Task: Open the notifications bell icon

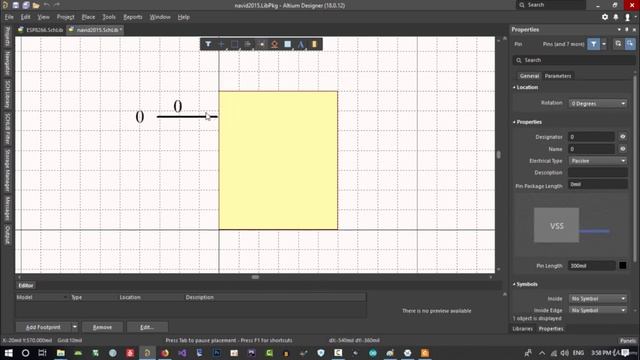Action: 616,17
